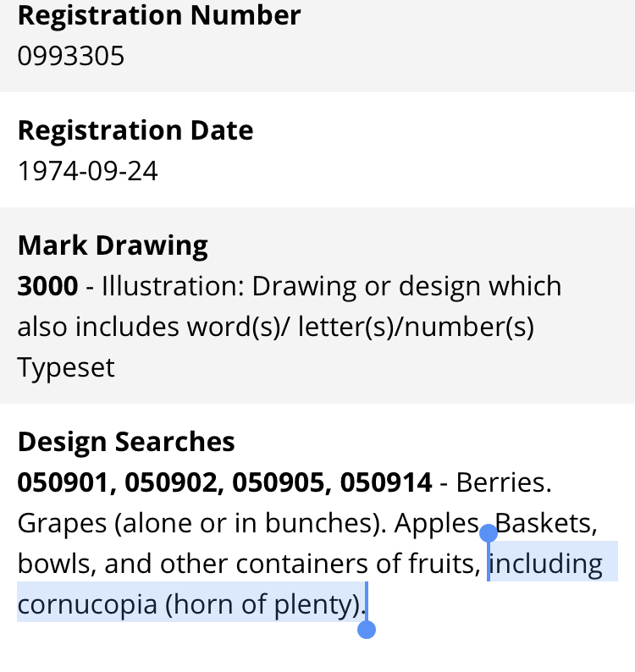Click the word Berries

pyautogui.click(x=504, y=482)
